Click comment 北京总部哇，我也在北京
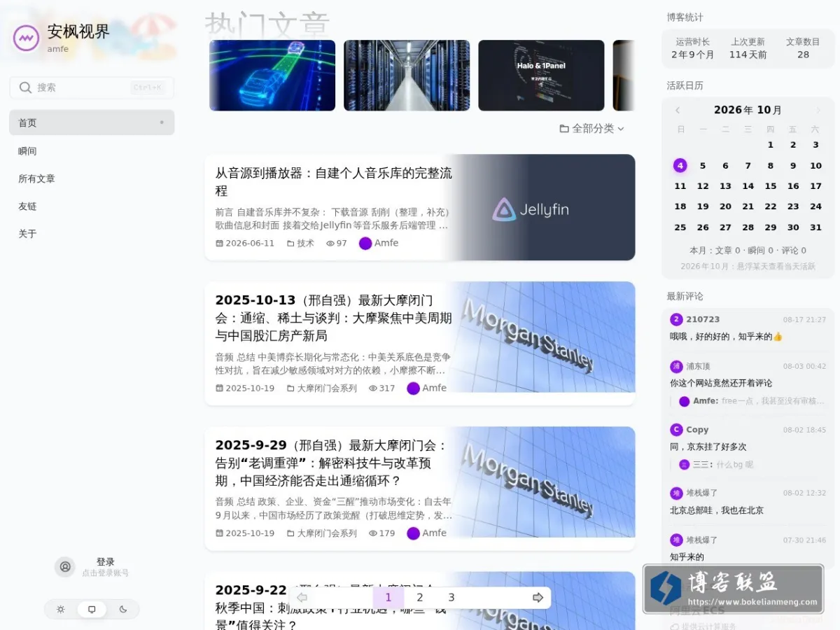 [717, 510]
